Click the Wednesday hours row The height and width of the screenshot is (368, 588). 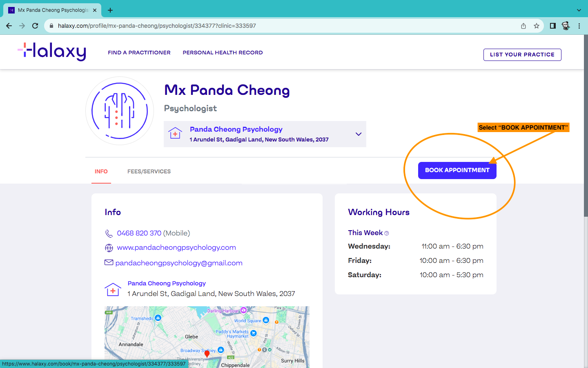(x=416, y=246)
